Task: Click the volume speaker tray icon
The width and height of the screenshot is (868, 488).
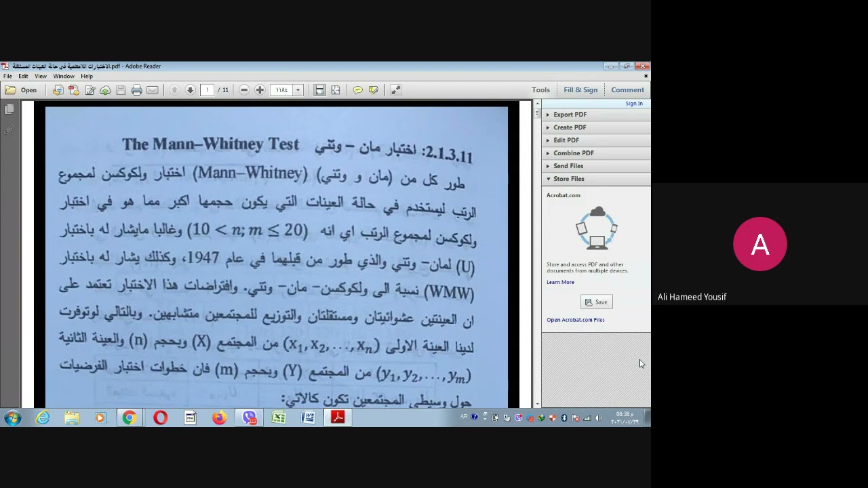Action: click(x=598, y=418)
